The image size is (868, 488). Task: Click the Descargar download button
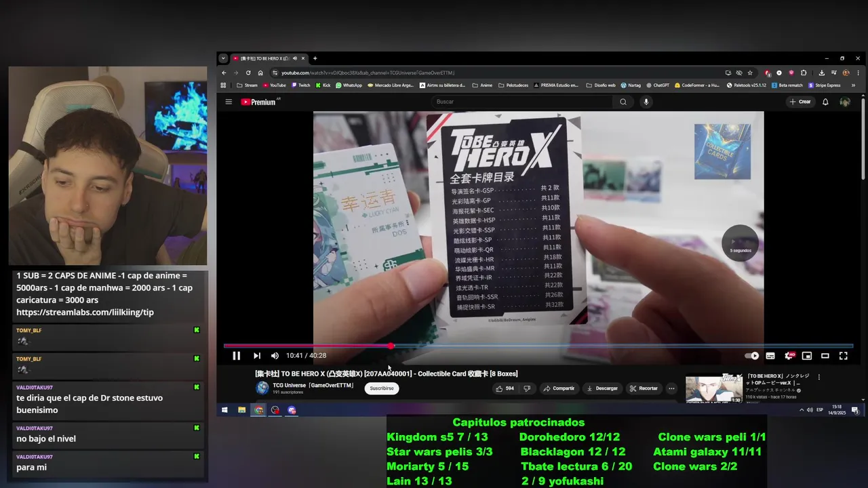[602, 388]
